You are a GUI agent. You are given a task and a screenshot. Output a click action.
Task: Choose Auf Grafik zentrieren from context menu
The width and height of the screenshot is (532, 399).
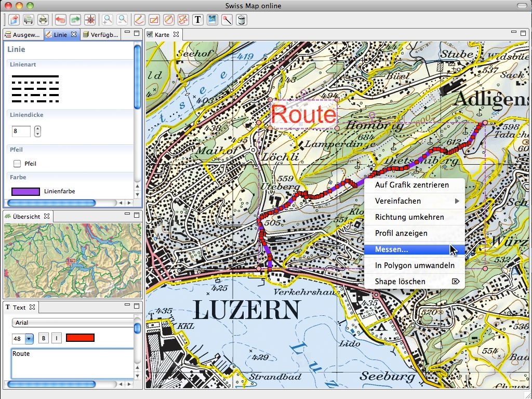click(x=414, y=185)
